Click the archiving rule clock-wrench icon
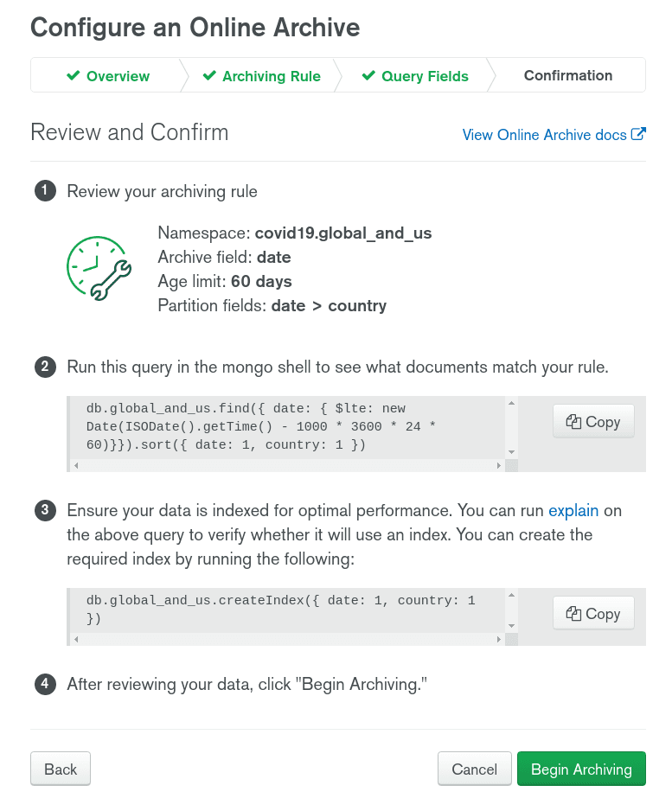Image resolution: width=672 pixels, height=811 pixels. [x=99, y=269]
